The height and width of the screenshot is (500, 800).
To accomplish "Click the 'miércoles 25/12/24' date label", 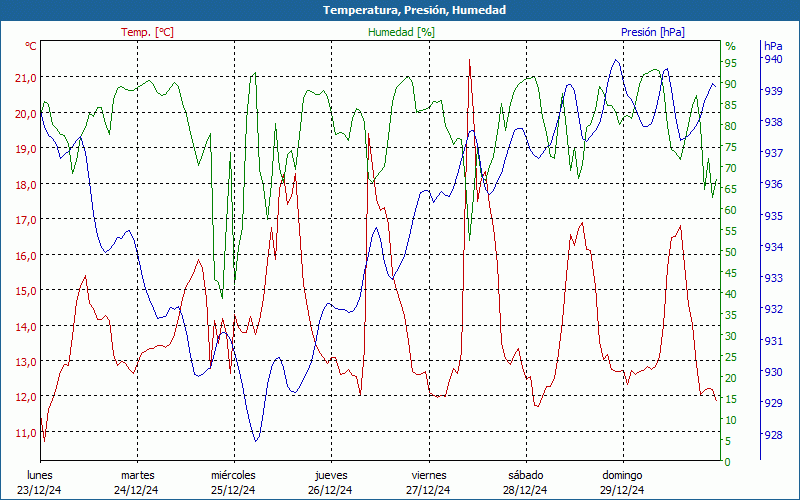I will (234, 483).
